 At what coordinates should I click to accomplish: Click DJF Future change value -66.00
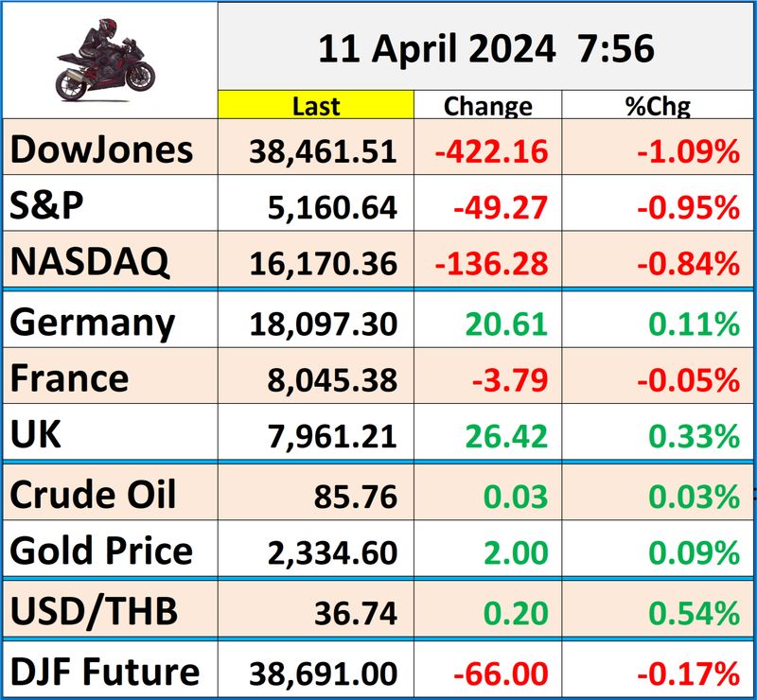click(502, 674)
